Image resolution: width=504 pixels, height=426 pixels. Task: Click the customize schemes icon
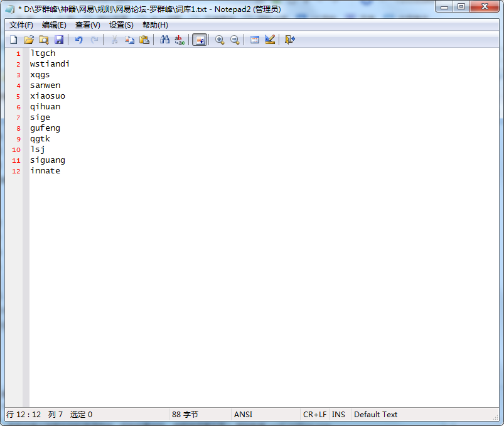point(270,40)
